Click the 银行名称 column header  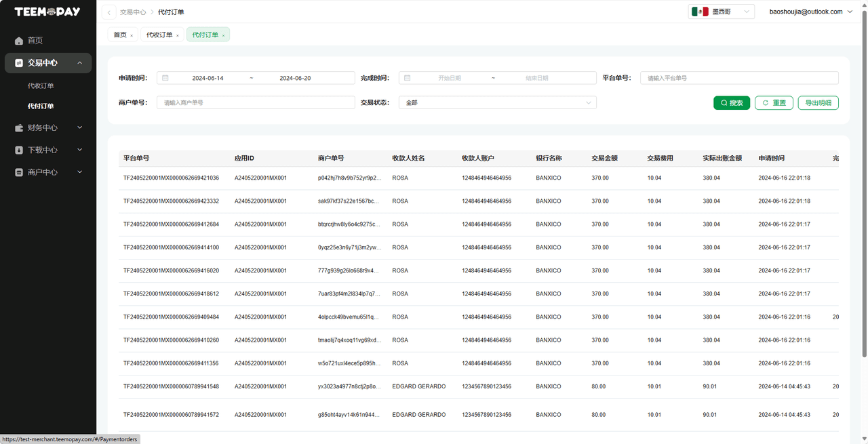click(549, 158)
